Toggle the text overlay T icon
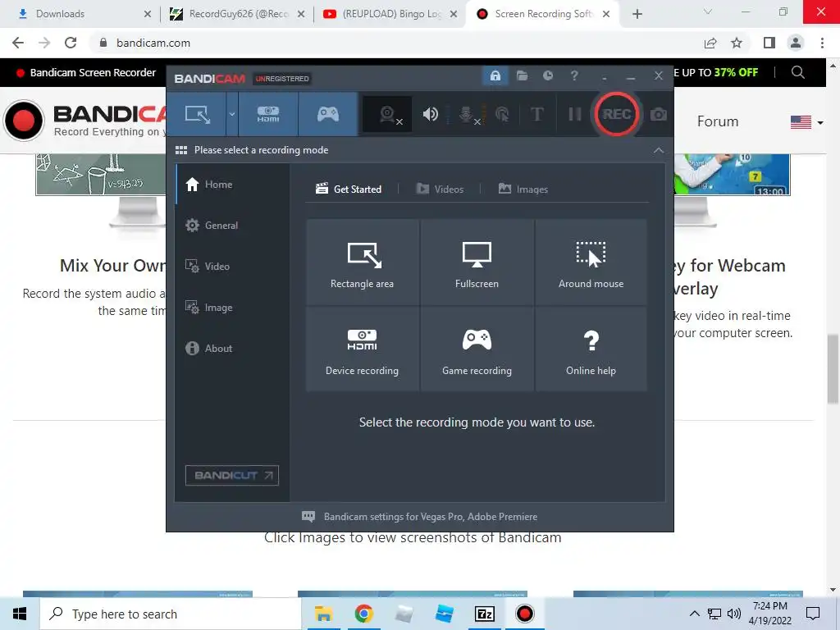The width and height of the screenshot is (840, 630). point(536,114)
